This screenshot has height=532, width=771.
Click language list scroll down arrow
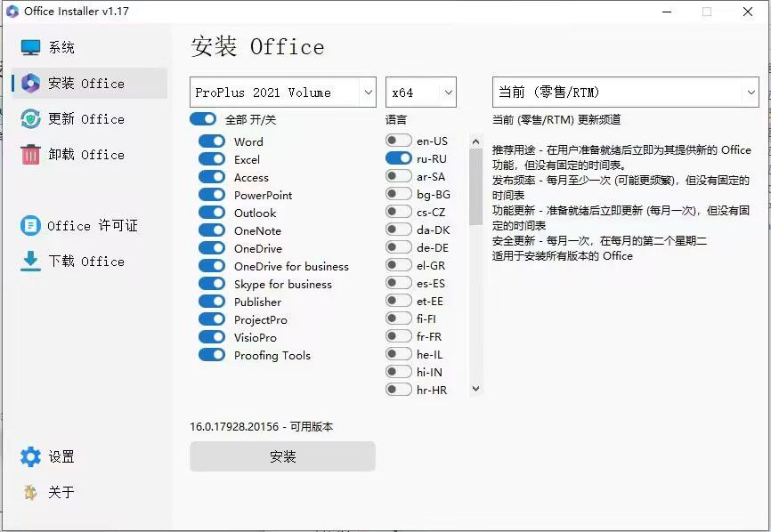tap(475, 389)
